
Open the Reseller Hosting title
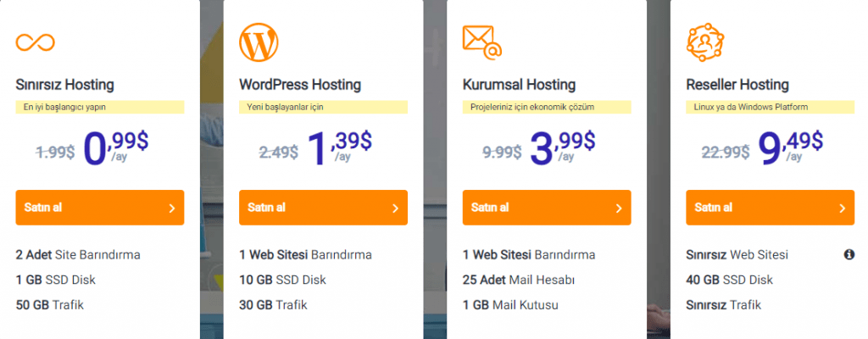737,86
